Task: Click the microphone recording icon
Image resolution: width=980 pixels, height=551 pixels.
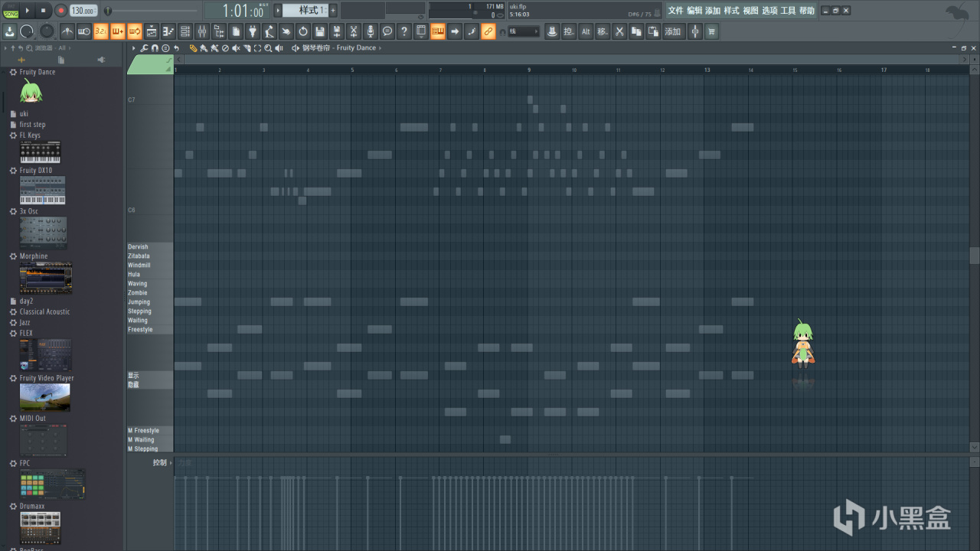Action: click(x=371, y=31)
